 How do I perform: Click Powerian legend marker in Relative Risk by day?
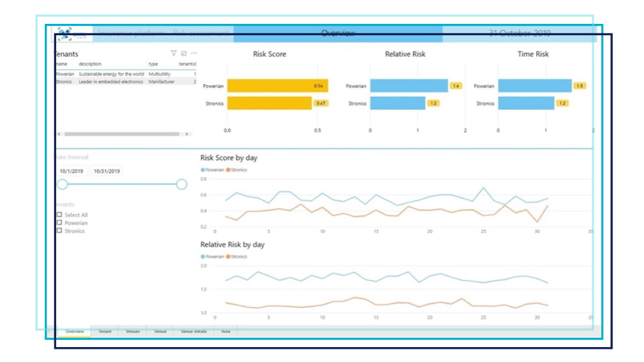(x=203, y=257)
